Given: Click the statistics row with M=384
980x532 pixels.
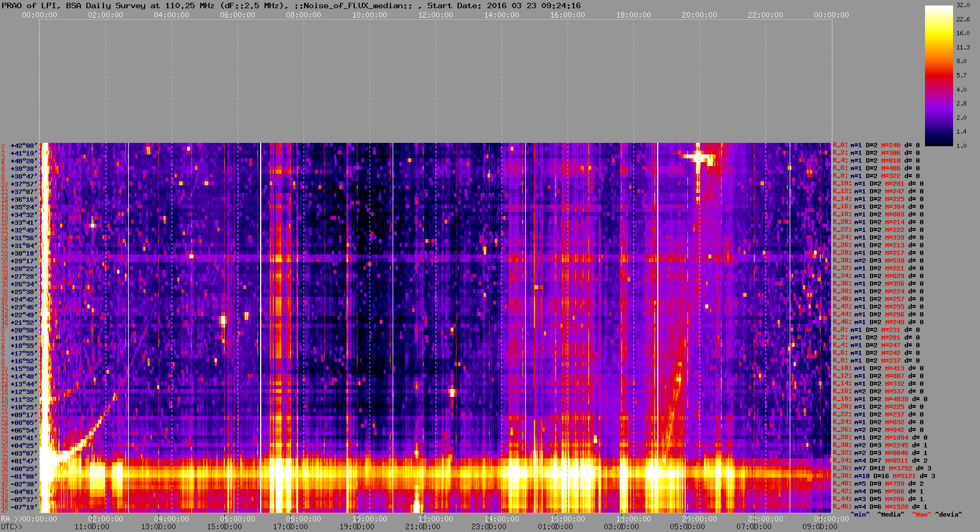Looking at the screenshot, I should coord(878,207).
